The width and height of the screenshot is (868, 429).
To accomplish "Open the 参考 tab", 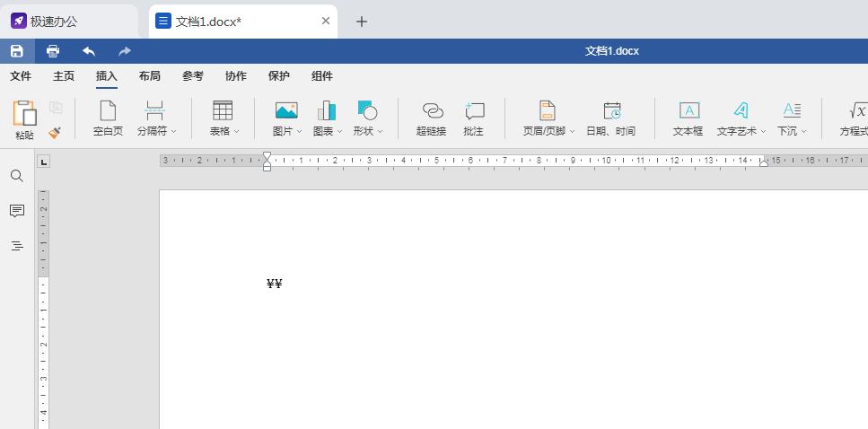I will pyautogui.click(x=193, y=76).
